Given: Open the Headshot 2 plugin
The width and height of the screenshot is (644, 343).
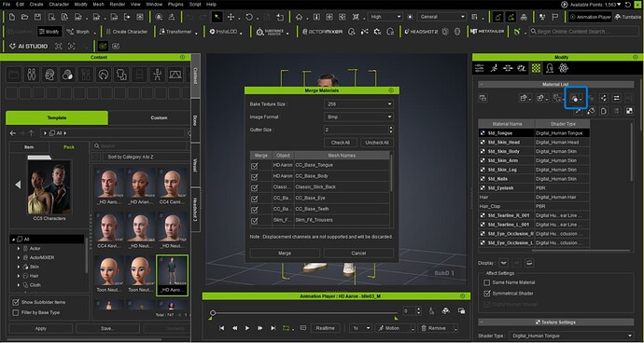Looking at the screenshot, I should [421, 32].
